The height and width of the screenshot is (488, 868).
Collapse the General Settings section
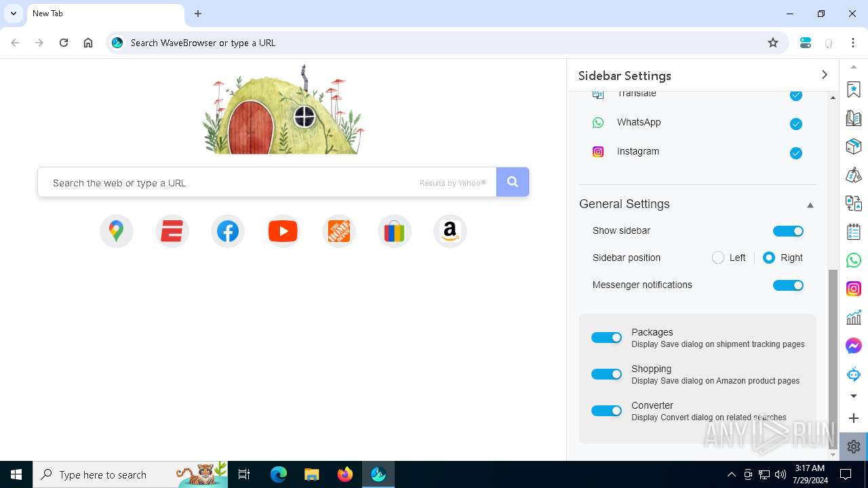810,205
